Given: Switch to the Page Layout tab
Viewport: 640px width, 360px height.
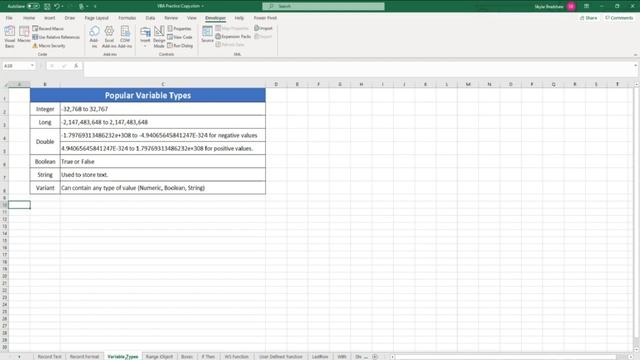Looking at the screenshot, I should [x=97, y=18].
